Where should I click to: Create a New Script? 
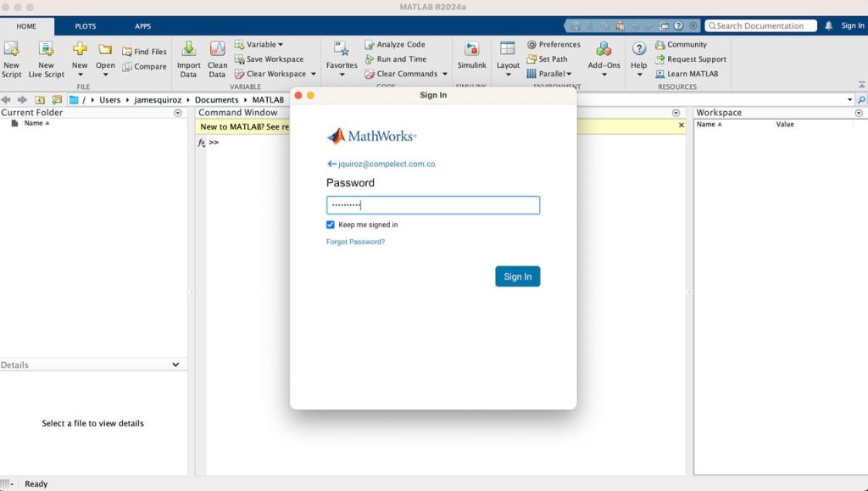pos(11,59)
